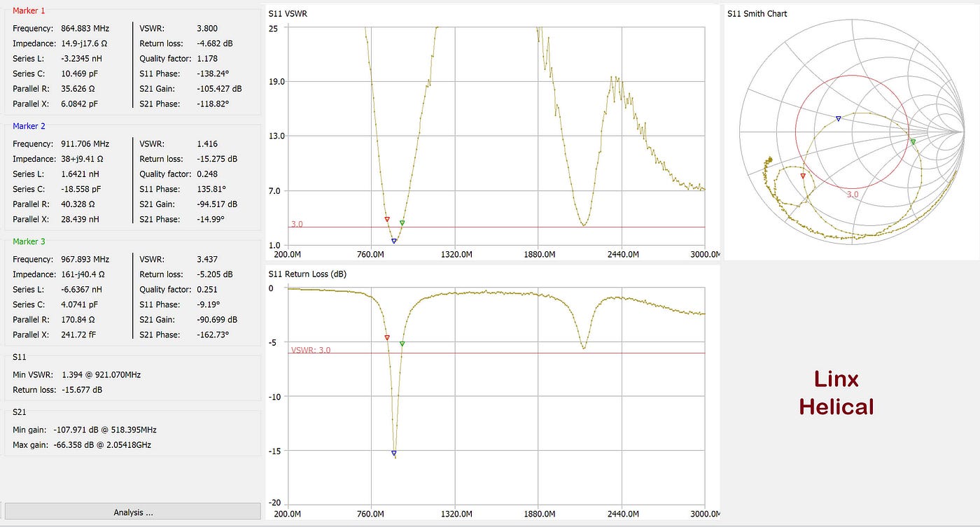Click S21 max gain -66.358 dB value
980x527 pixels.
(x=104, y=444)
